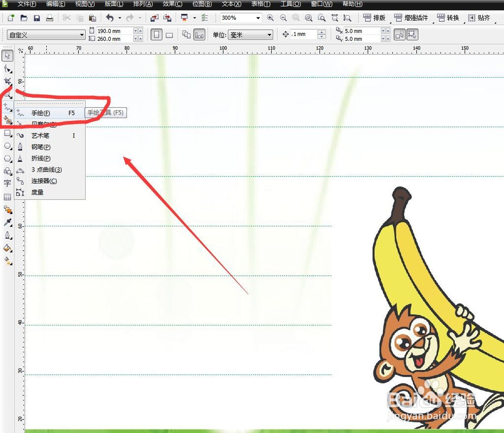Open the 视图(V) menu
The image size is (504, 433).
(x=85, y=4)
